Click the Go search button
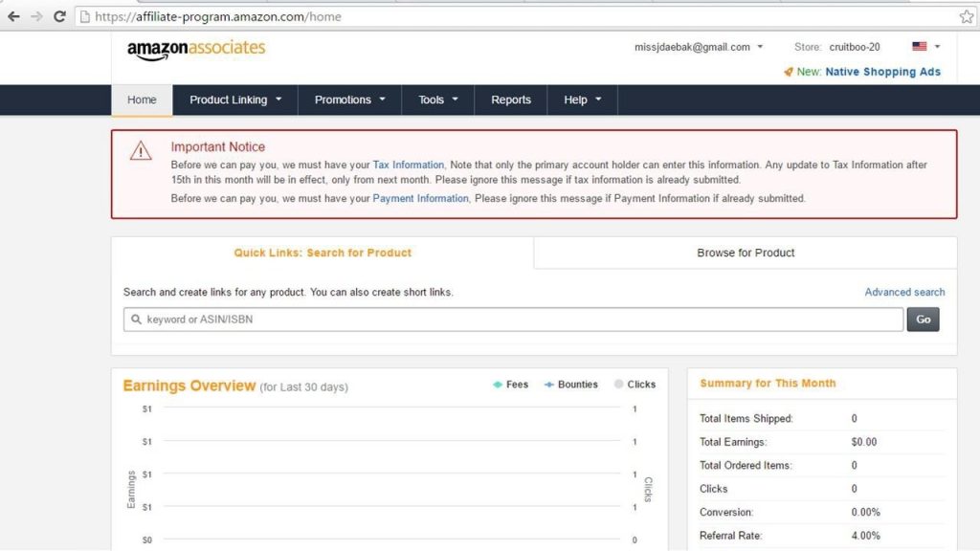The image size is (980, 551). pyautogui.click(x=924, y=320)
